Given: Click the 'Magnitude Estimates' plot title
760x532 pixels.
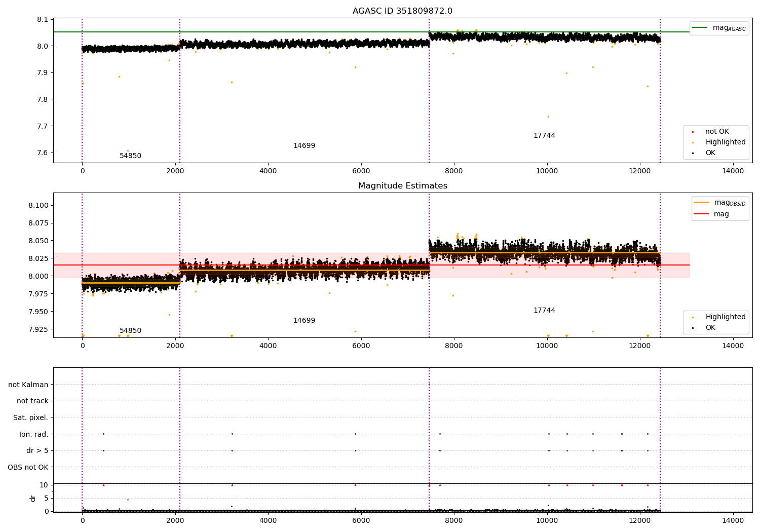Looking at the screenshot, I should pos(402,186).
